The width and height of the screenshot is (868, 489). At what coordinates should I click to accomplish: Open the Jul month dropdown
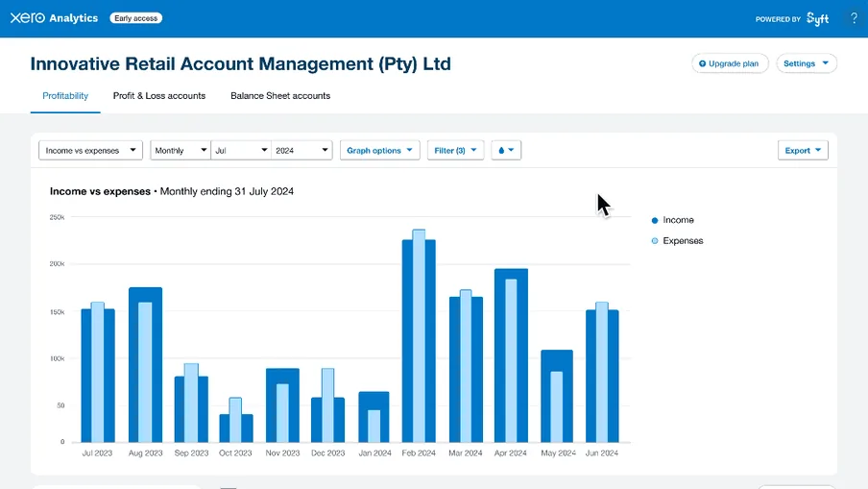coord(241,150)
